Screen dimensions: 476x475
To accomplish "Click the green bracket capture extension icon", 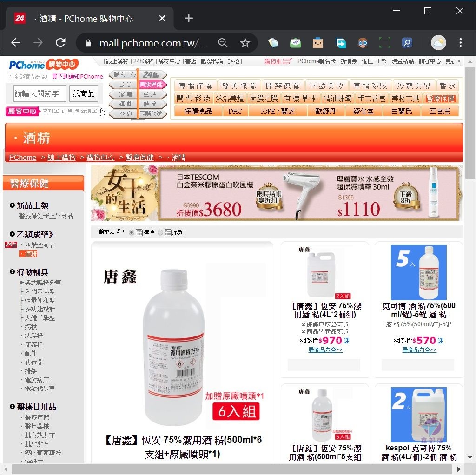I will 384,43.
